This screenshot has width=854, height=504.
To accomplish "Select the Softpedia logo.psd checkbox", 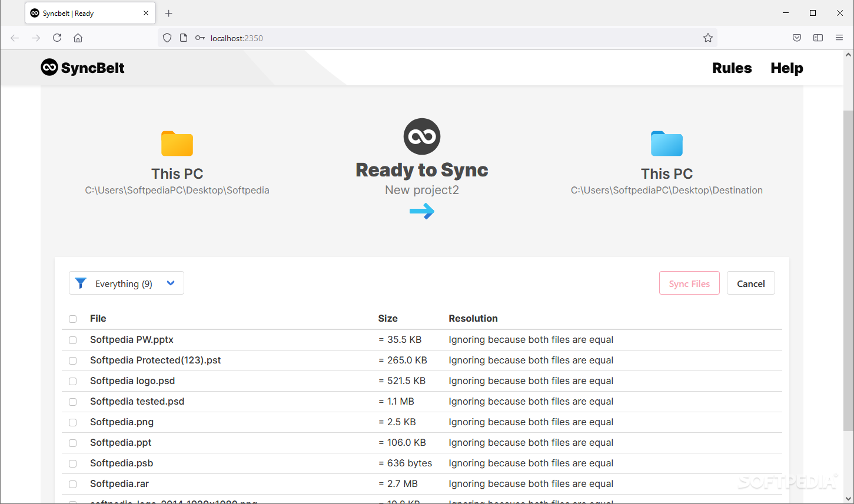I will click(x=73, y=381).
